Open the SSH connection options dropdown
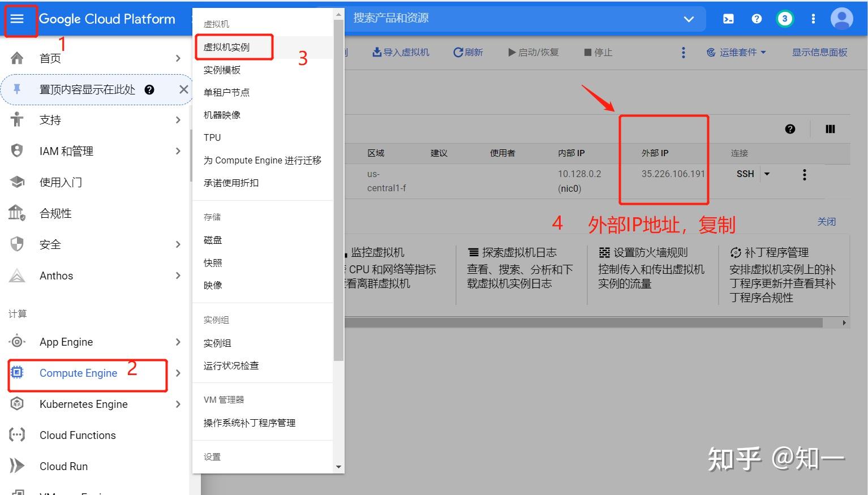Viewport: 868px width, 495px height. [x=767, y=174]
